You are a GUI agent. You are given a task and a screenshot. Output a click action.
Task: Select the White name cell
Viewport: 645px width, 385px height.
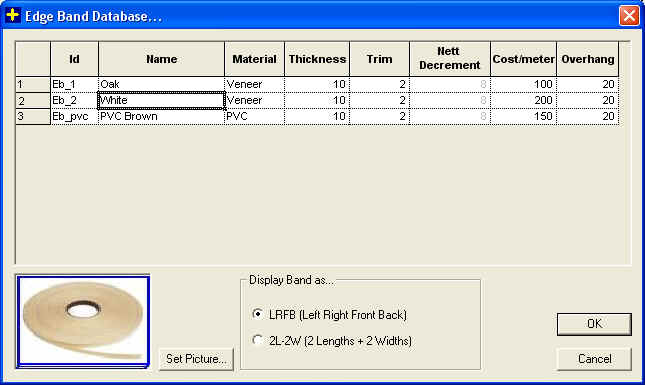[x=162, y=100]
